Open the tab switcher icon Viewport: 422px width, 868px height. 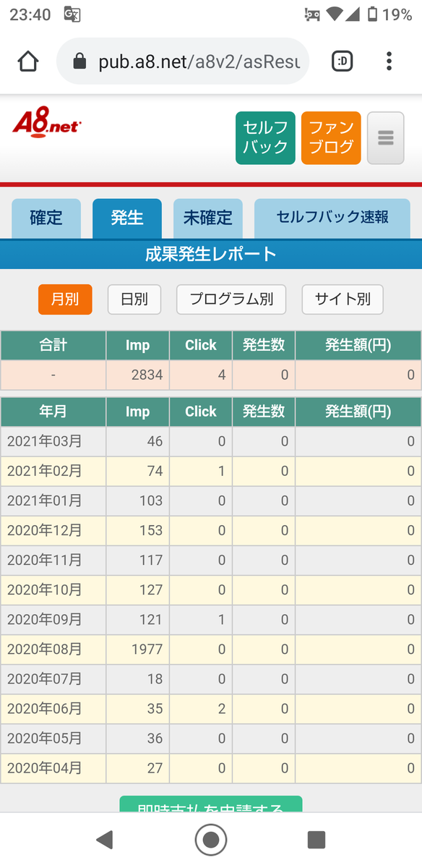point(342,61)
